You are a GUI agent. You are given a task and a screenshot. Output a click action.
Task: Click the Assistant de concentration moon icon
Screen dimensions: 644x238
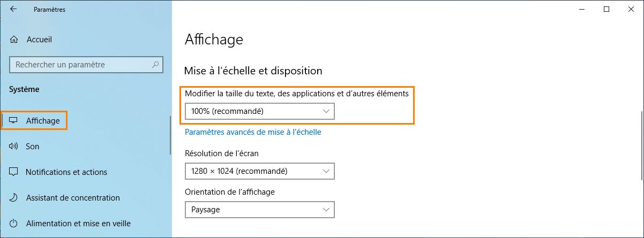click(x=14, y=198)
